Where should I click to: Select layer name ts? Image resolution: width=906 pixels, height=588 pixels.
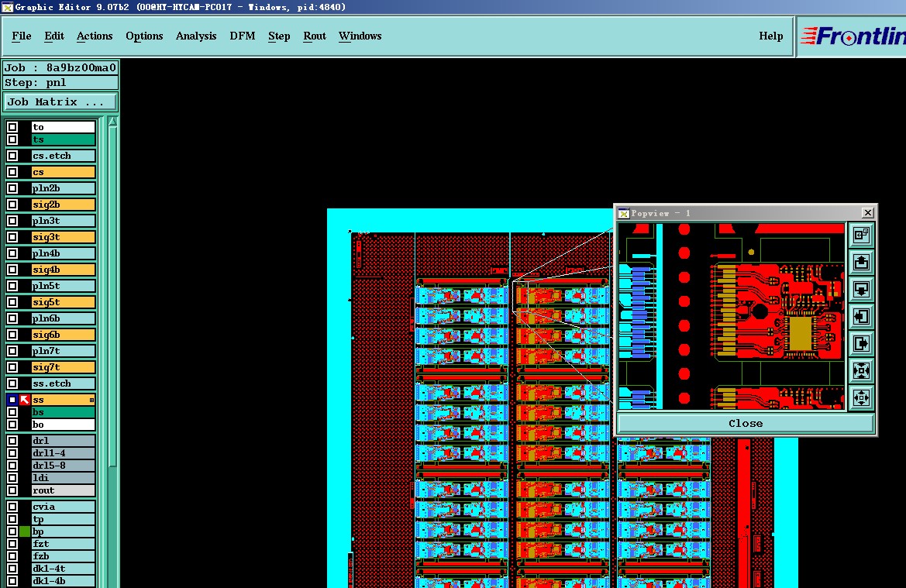point(63,139)
